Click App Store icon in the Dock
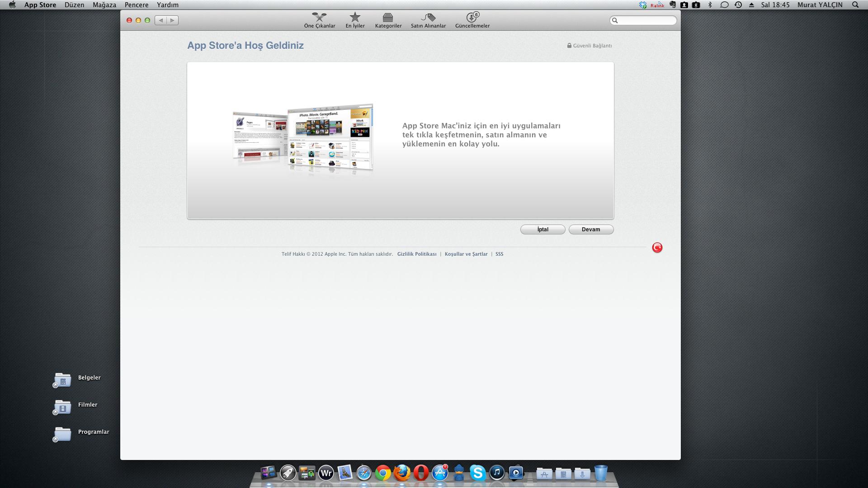The image size is (868, 488). pos(440,473)
